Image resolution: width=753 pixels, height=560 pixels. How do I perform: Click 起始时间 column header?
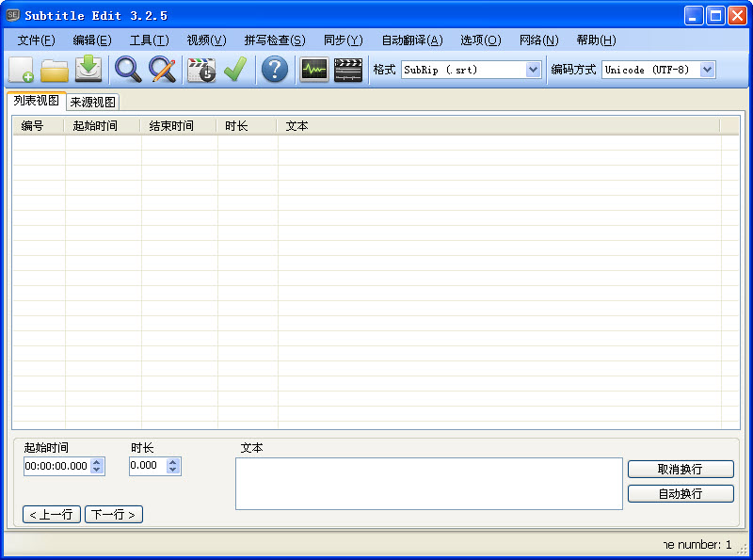click(x=102, y=126)
